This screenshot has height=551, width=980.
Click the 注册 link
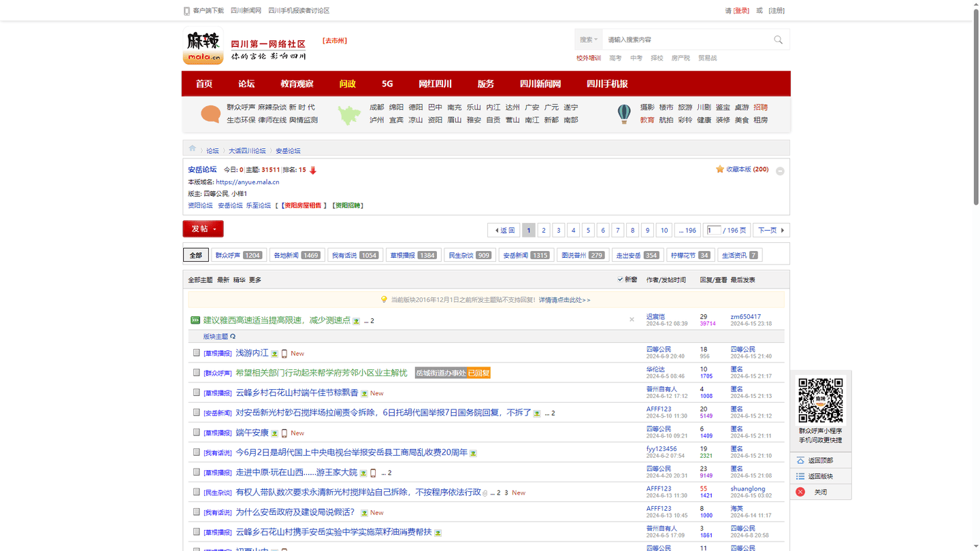point(777,11)
